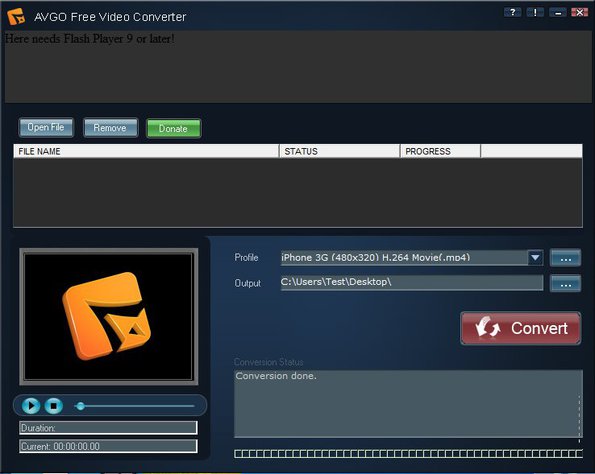
Task: Click the green Donate button
Action: click(x=173, y=129)
